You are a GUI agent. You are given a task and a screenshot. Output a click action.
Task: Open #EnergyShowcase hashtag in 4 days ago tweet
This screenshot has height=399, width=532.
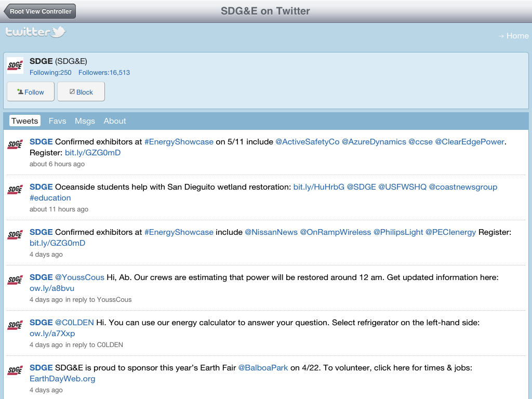tap(179, 232)
